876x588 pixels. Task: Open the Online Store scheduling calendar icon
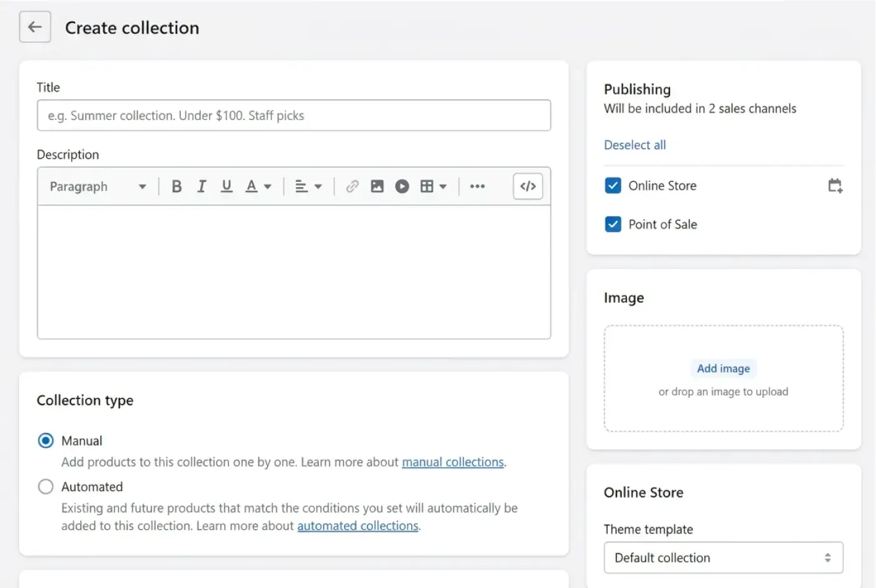tap(835, 185)
